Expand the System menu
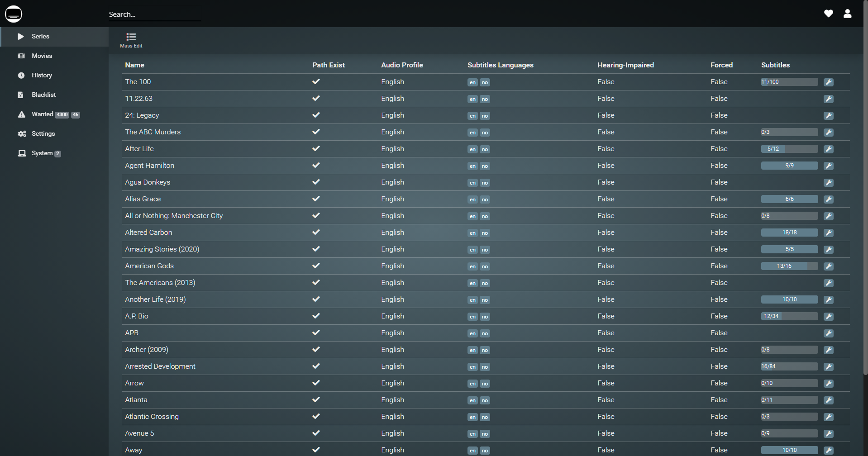Viewport: 868px width, 456px height. [42, 153]
